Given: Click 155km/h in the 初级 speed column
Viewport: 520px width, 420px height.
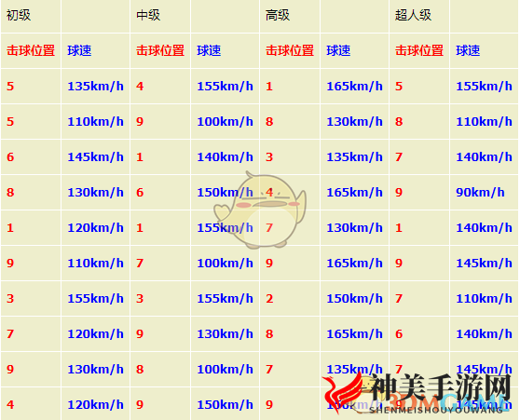Looking at the screenshot, I should coord(95,298).
